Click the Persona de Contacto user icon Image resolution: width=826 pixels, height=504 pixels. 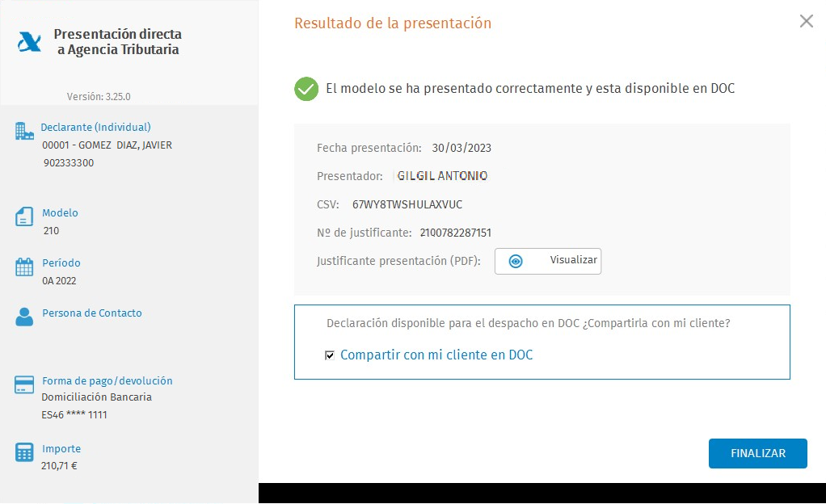24,317
